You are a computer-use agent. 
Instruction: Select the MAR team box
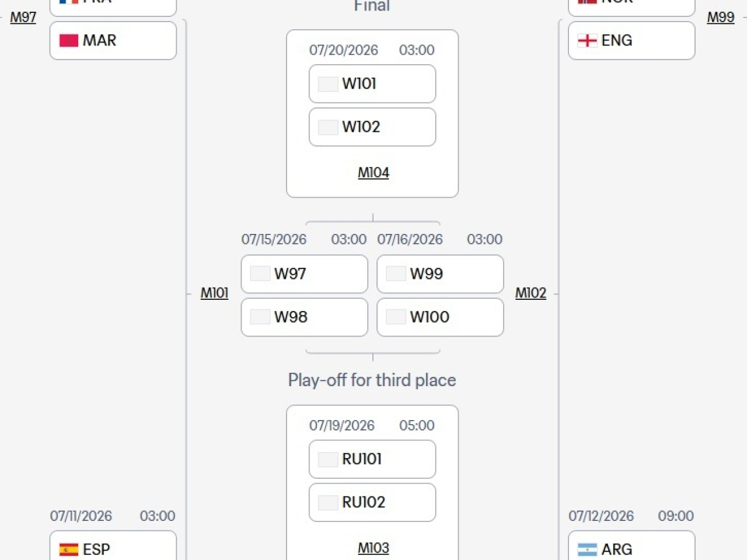[113, 41]
